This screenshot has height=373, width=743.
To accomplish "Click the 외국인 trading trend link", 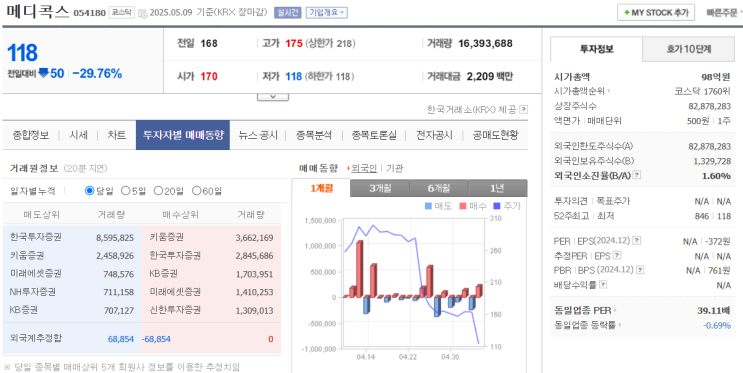I will pyautogui.click(x=364, y=168).
